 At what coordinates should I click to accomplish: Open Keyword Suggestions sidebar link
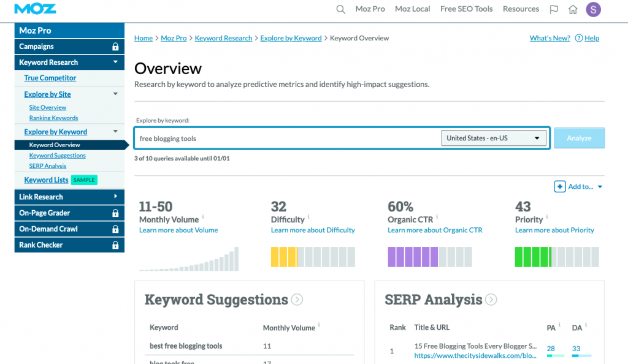57,155
